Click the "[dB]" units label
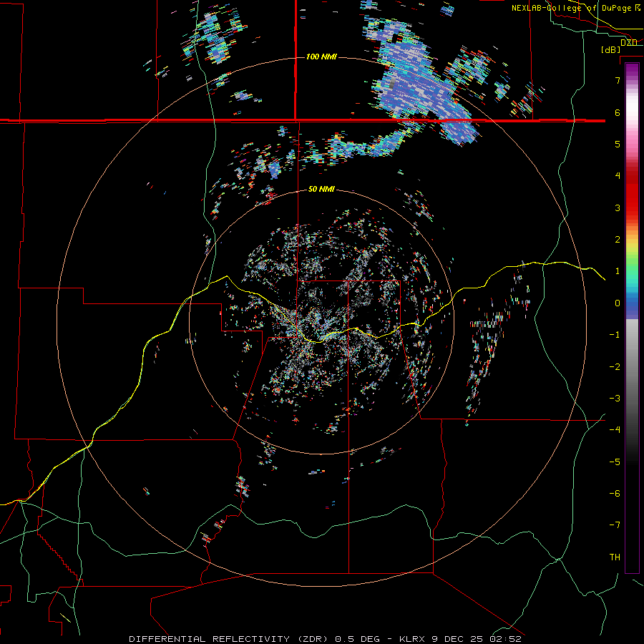 [611, 49]
